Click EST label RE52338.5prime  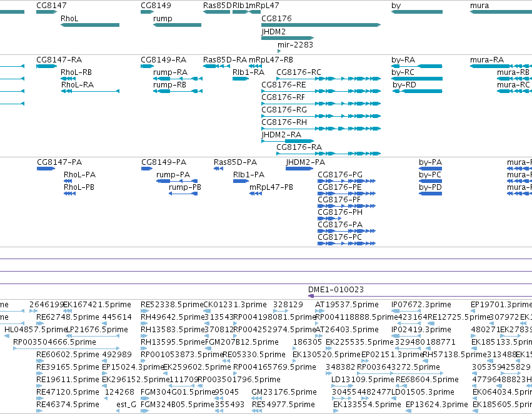172,305
